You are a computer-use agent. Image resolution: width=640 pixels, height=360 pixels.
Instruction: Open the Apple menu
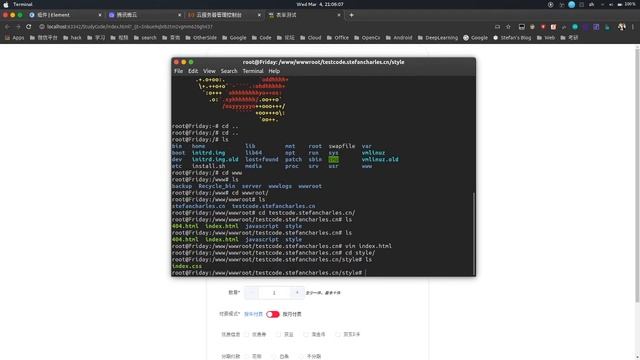[6, 4]
